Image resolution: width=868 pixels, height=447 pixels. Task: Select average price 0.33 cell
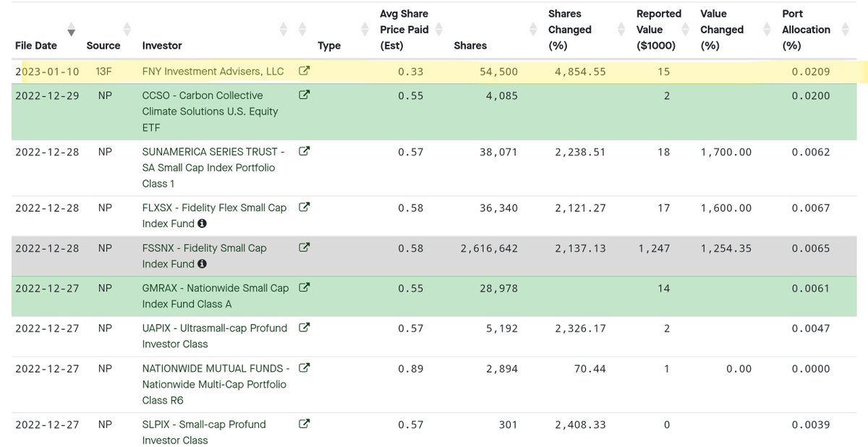pyautogui.click(x=411, y=72)
